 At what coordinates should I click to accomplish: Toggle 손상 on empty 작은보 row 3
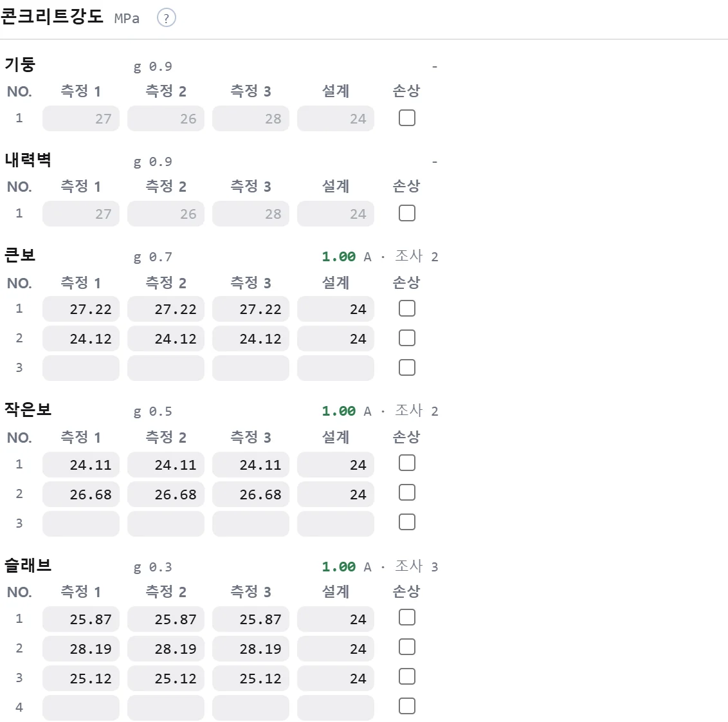click(x=407, y=523)
